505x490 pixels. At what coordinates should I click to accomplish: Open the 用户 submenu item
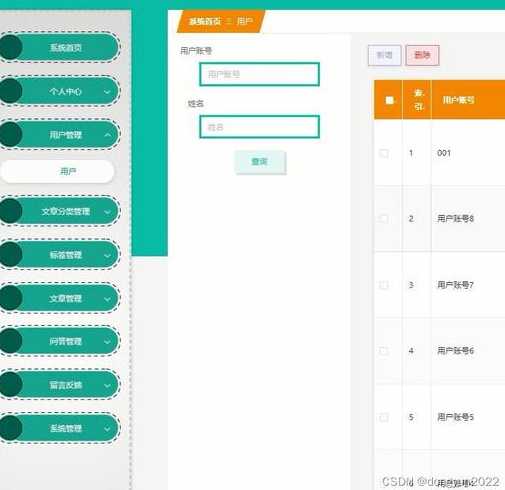[57, 171]
